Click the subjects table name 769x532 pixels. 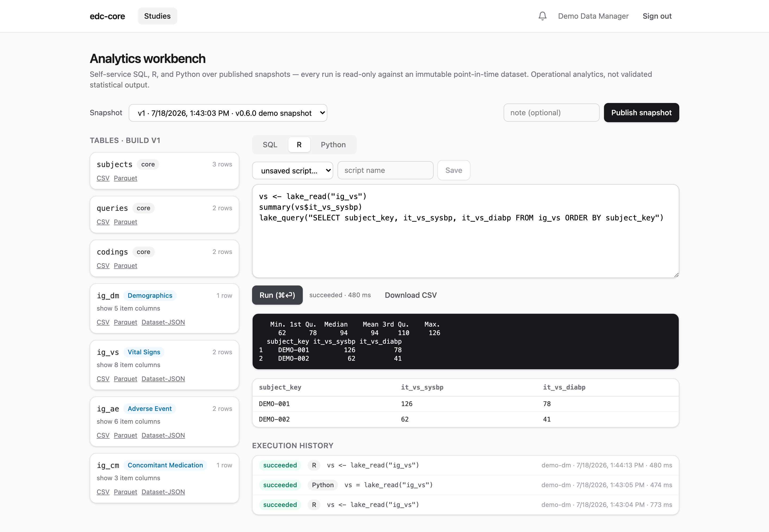click(115, 164)
